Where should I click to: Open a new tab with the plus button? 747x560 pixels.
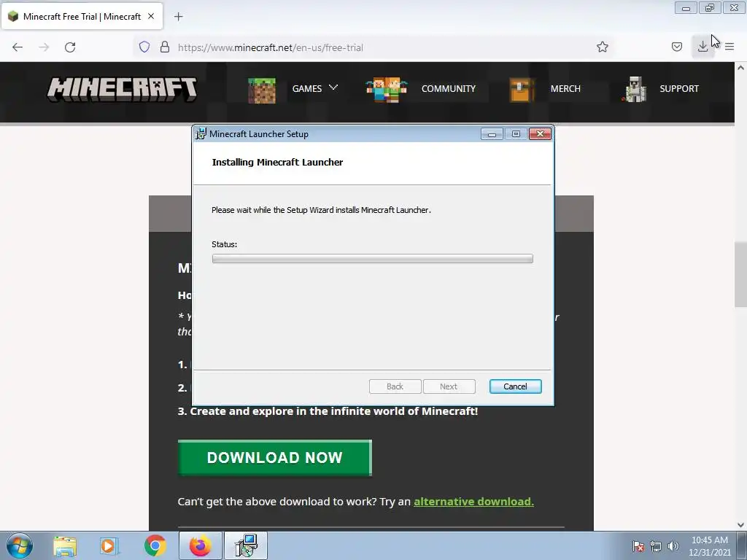click(x=178, y=17)
